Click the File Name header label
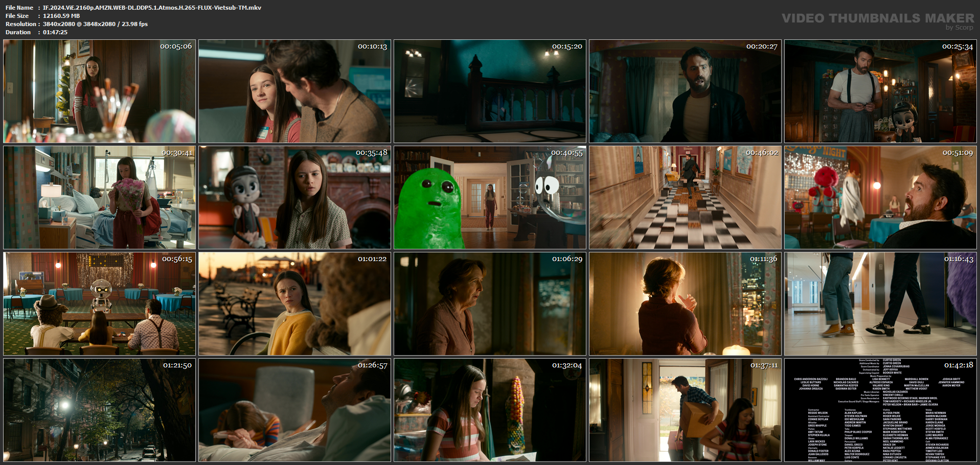This screenshot has height=465, width=980. point(19,8)
